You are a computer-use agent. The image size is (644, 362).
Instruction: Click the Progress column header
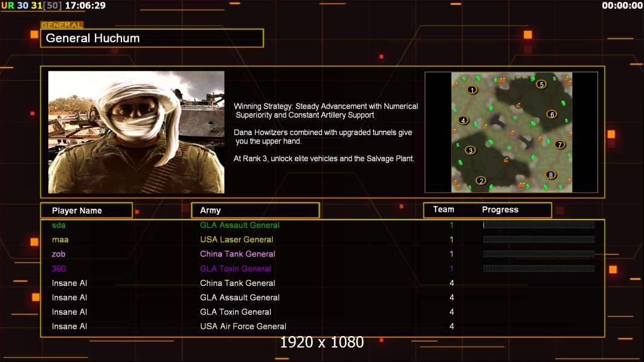point(500,210)
